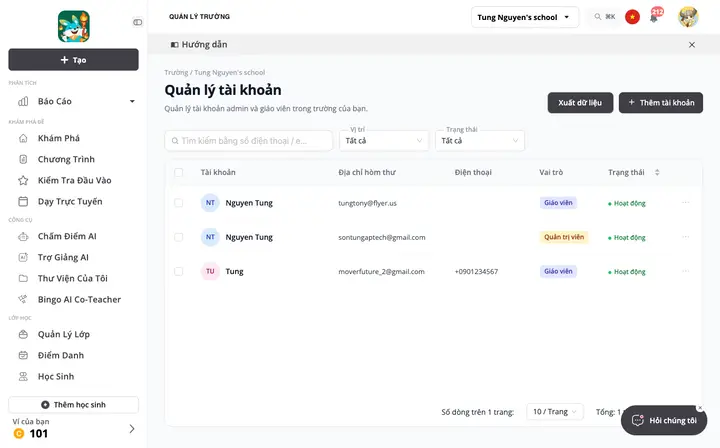Open row actions for tungtony@flyer.us
This screenshot has height=448, width=720.
(x=686, y=202)
